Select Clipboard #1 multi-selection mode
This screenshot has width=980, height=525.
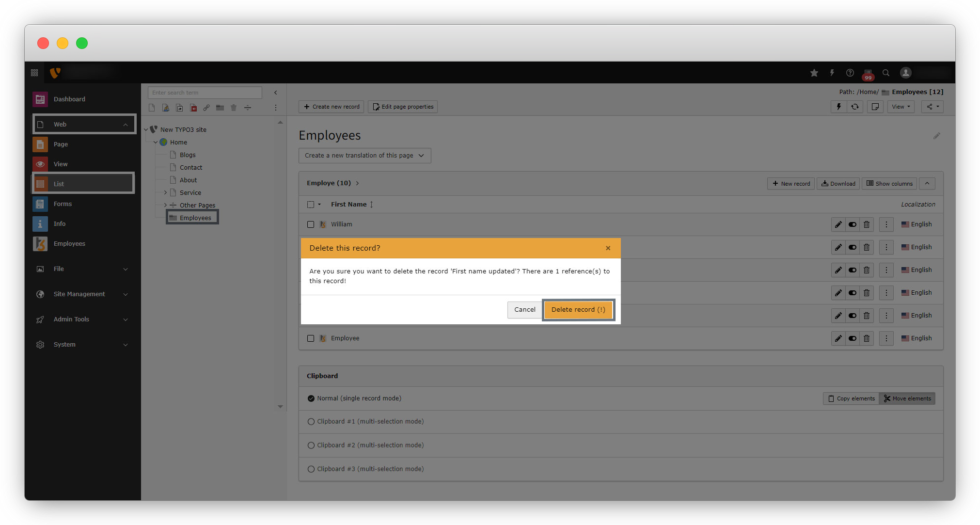[x=311, y=422]
